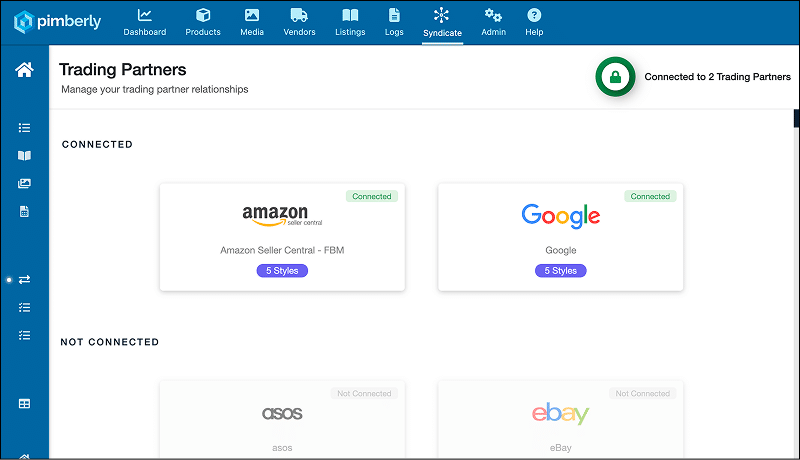
Task: Open the Media picture icon
Action: point(252,15)
